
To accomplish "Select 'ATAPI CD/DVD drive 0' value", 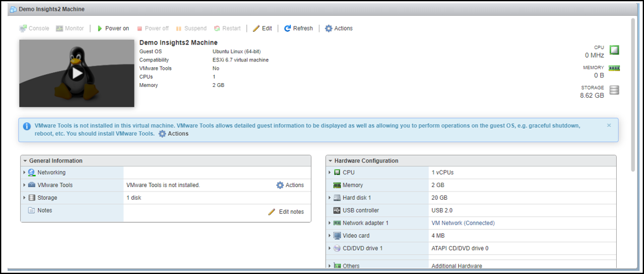I will [460, 248].
